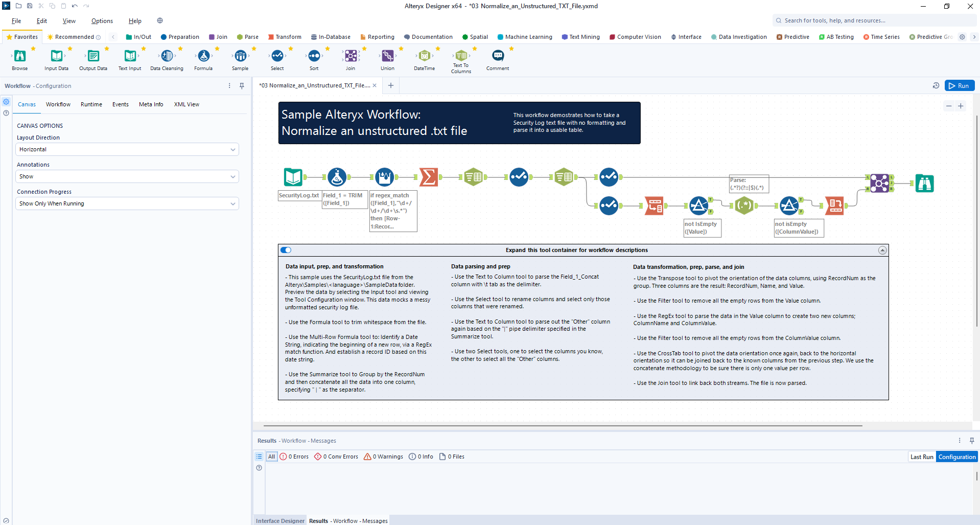Click the Run button
980x525 pixels.
[960, 85]
